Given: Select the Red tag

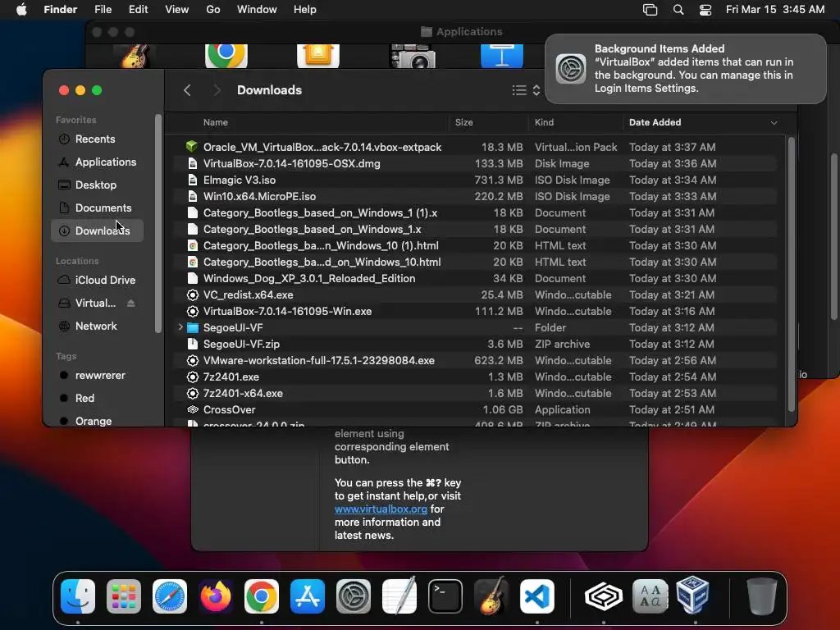Looking at the screenshot, I should click(98, 399).
